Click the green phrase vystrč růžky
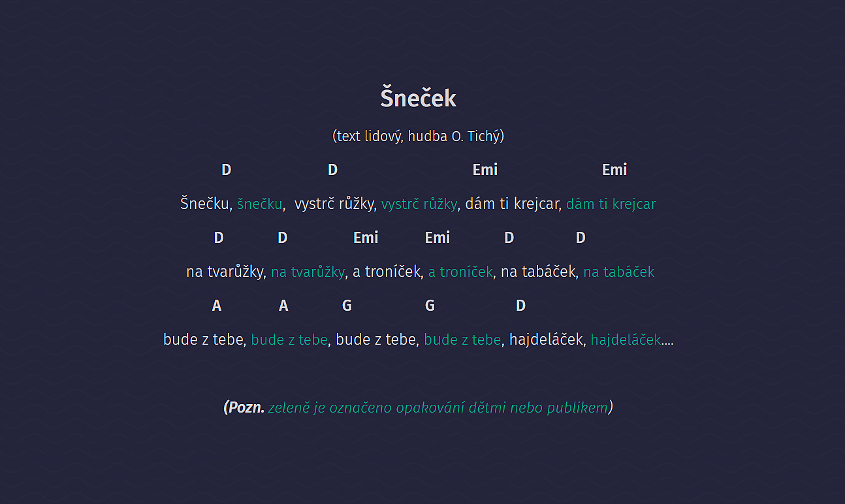The width and height of the screenshot is (845, 504). pyautogui.click(x=419, y=204)
